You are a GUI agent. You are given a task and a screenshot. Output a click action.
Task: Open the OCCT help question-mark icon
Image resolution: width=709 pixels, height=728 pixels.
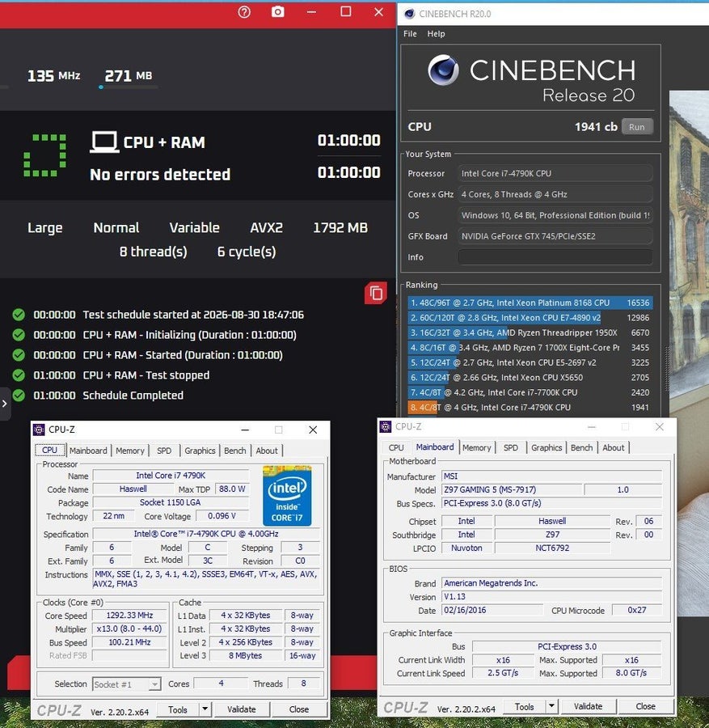click(x=244, y=12)
